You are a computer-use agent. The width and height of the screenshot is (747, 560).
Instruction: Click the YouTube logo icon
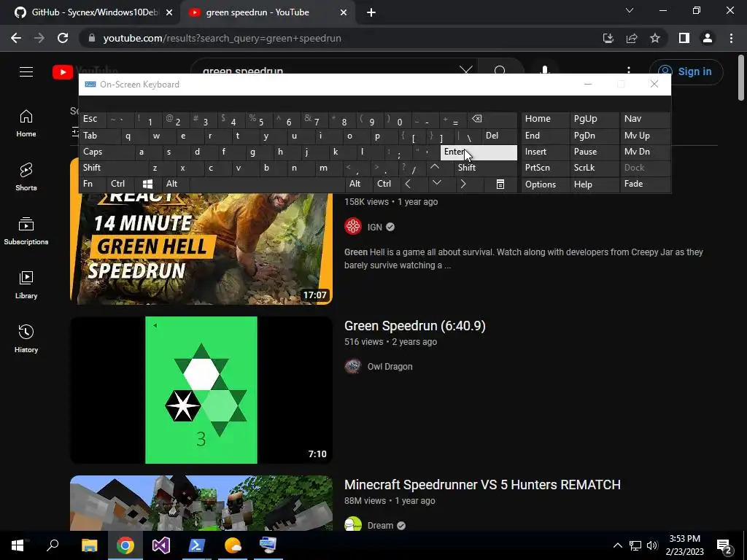click(63, 72)
